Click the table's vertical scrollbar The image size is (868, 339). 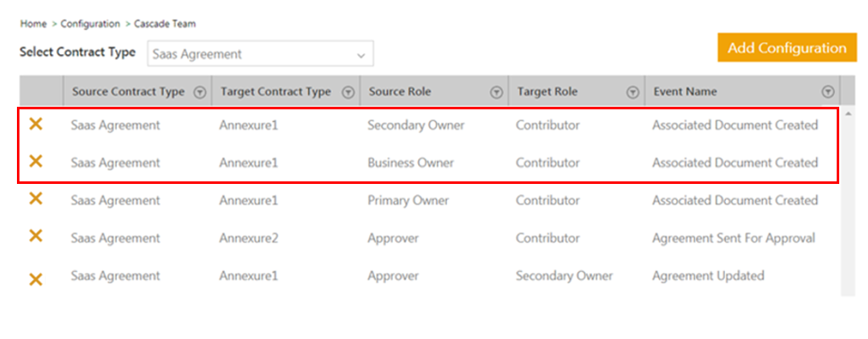pos(847,186)
